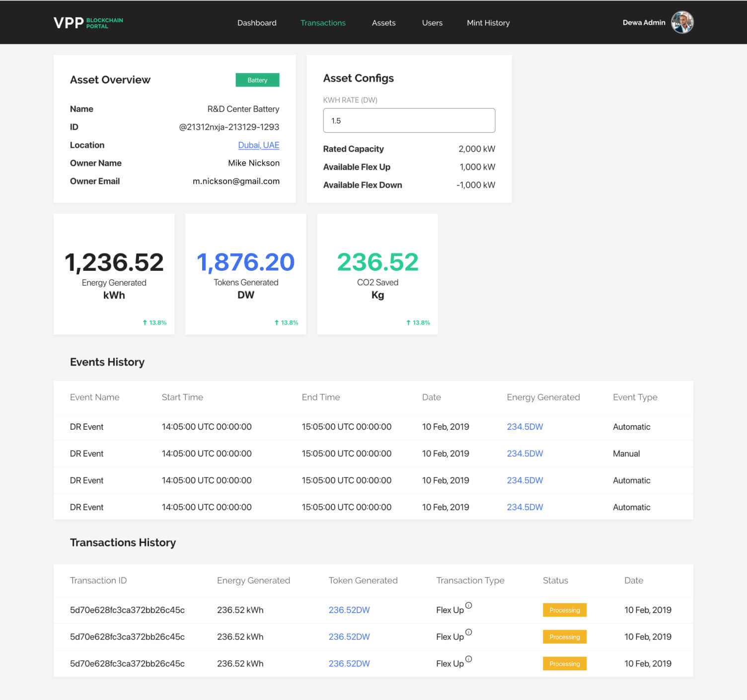Open the Users section
The image size is (747, 700).
pos(432,23)
